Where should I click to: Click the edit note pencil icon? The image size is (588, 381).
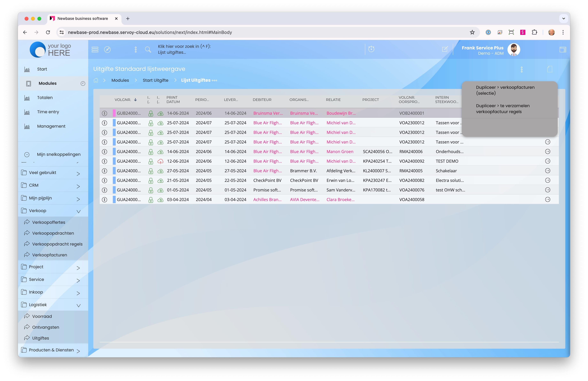click(x=445, y=49)
